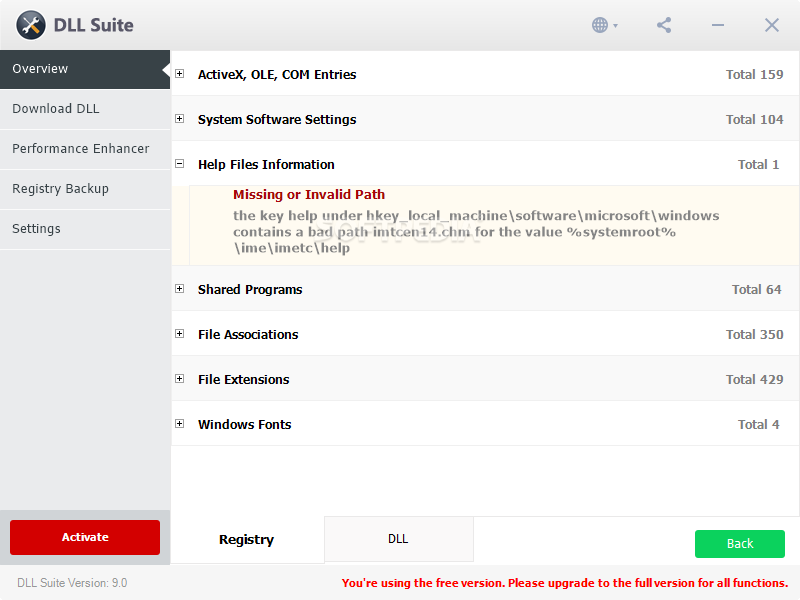Select Overview in the sidebar
Image resolution: width=800 pixels, height=600 pixels.
[85, 69]
